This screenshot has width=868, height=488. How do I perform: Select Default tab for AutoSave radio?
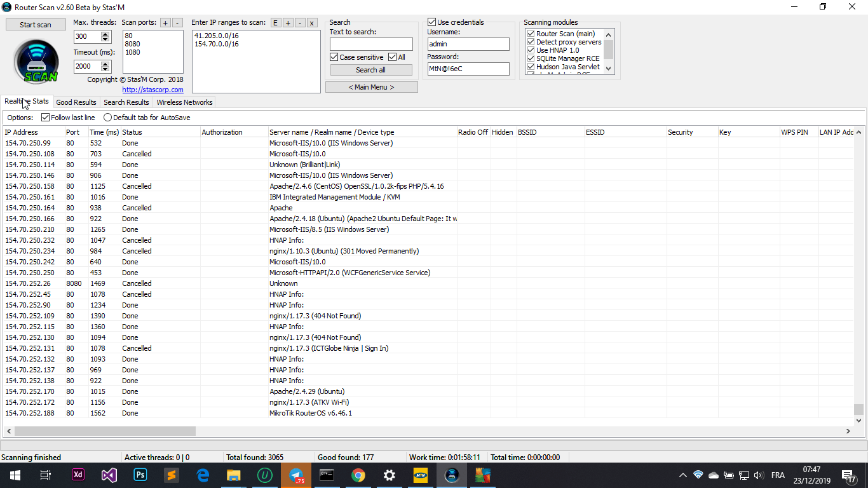(x=107, y=118)
